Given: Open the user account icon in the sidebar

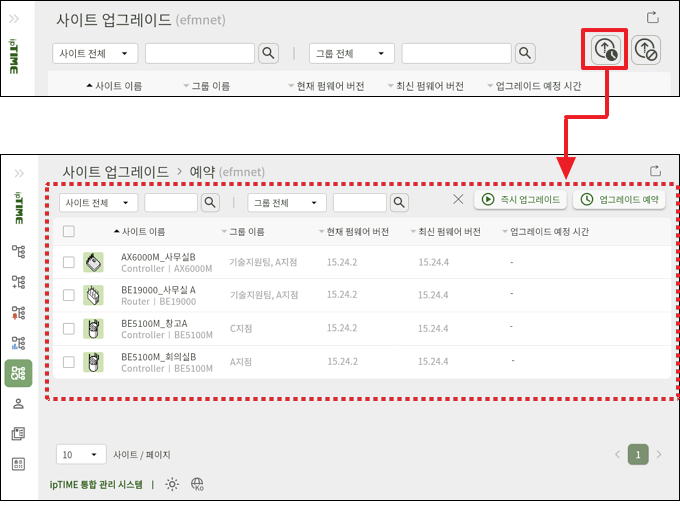Looking at the screenshot, I should [x=18, y=404].
